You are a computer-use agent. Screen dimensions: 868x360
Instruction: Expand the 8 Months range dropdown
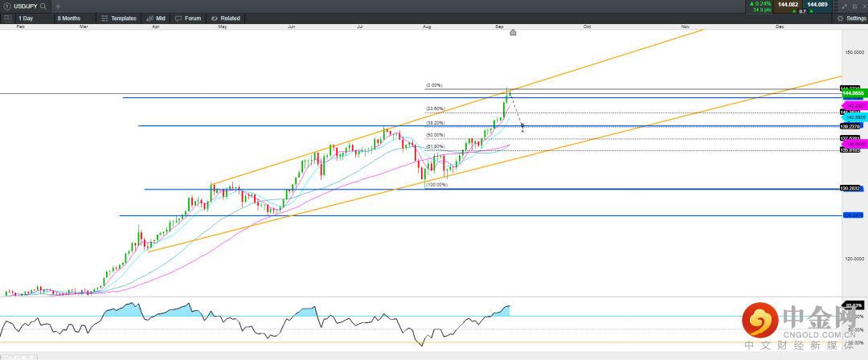point(75,18)
